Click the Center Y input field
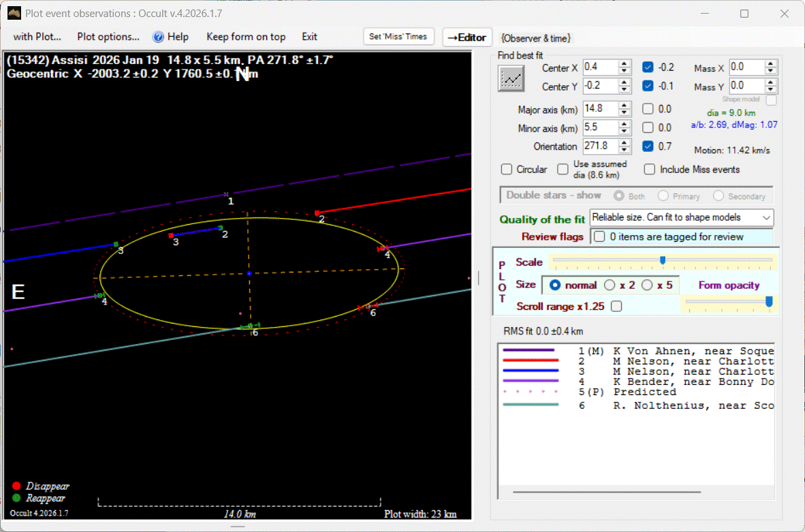The image size is (805, 532). pyautogui.click(x=600, y=86)
